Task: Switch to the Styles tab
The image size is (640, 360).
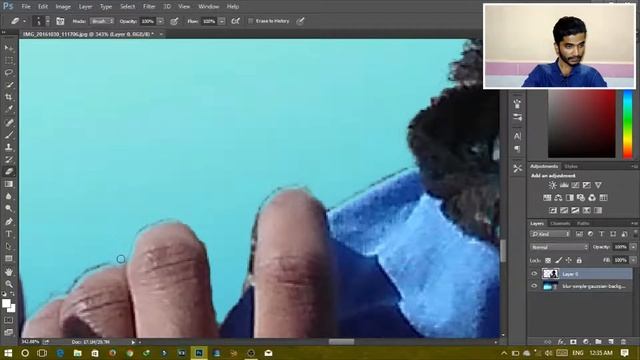Action: [x=571, y=167]
